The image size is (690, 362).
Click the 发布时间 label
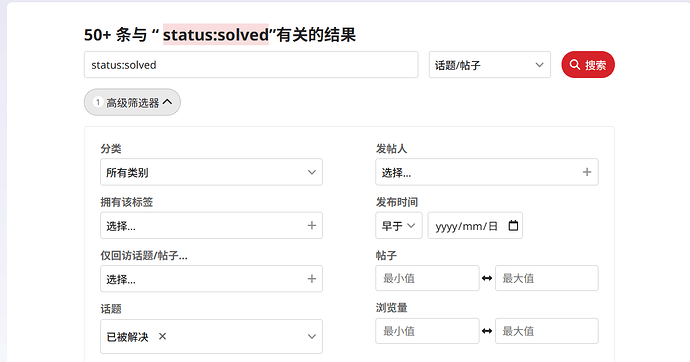click(396, 202)
